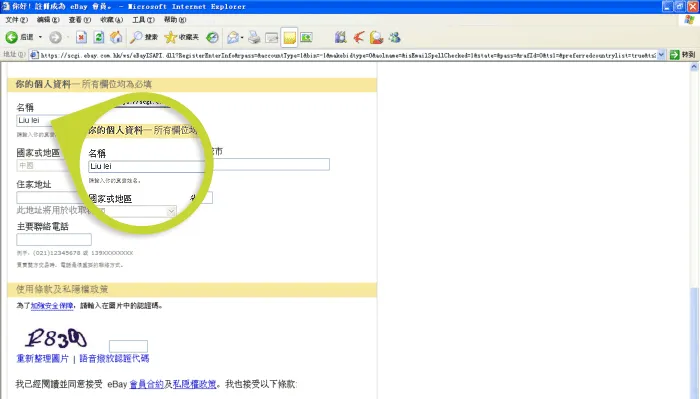Click the Edit page toolbar icon
Viewport: 700px width, 399px height.
click(x=271, y=38)
